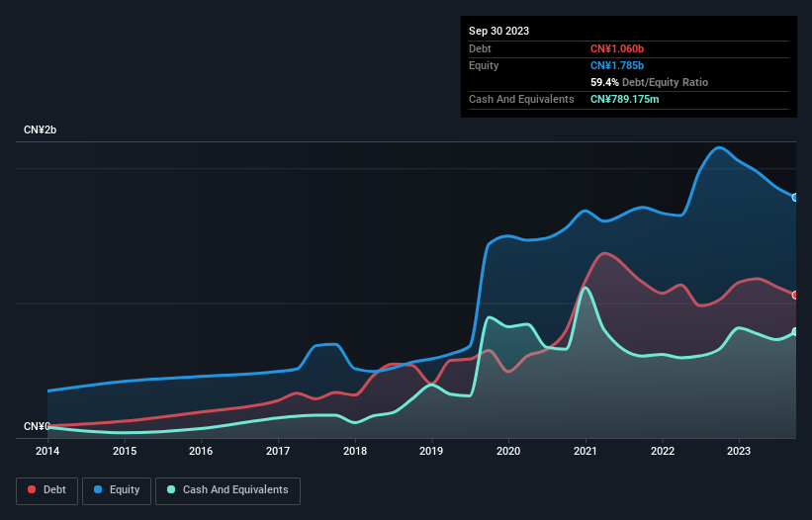This screenshot has height=520, width=812.
Task: Toggle the Debt series in the legend
Action: tap(47, 490)
